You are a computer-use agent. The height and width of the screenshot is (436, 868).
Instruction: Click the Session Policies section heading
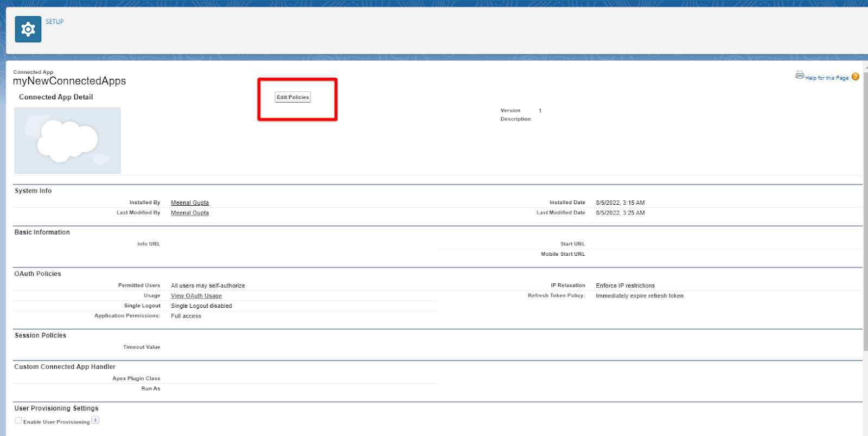tap(41, 336)
